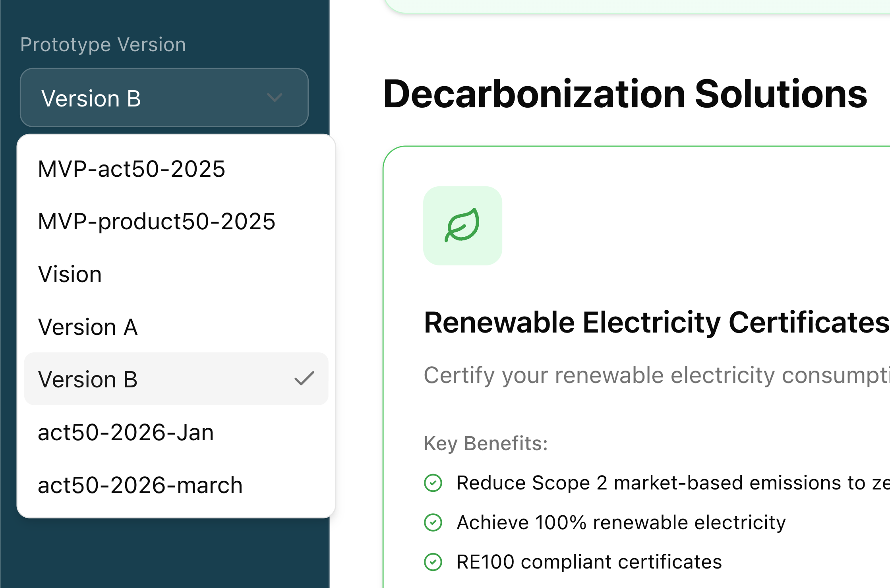
Task: Select the Vision option
Action: (176, 274)
